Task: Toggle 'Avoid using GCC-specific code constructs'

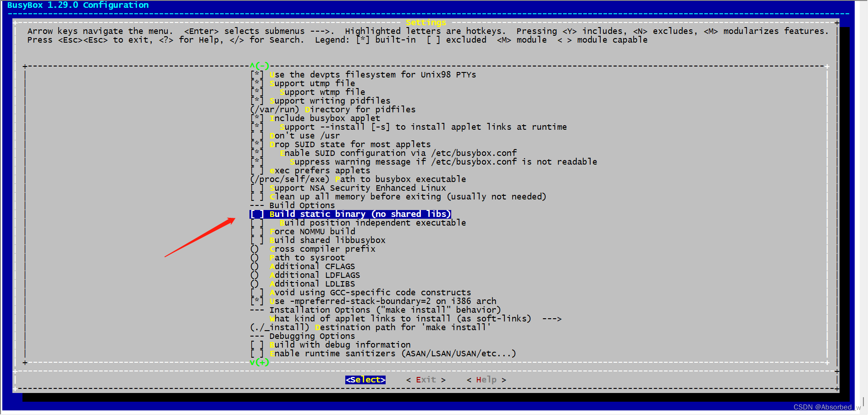Action: click(257, 293)
